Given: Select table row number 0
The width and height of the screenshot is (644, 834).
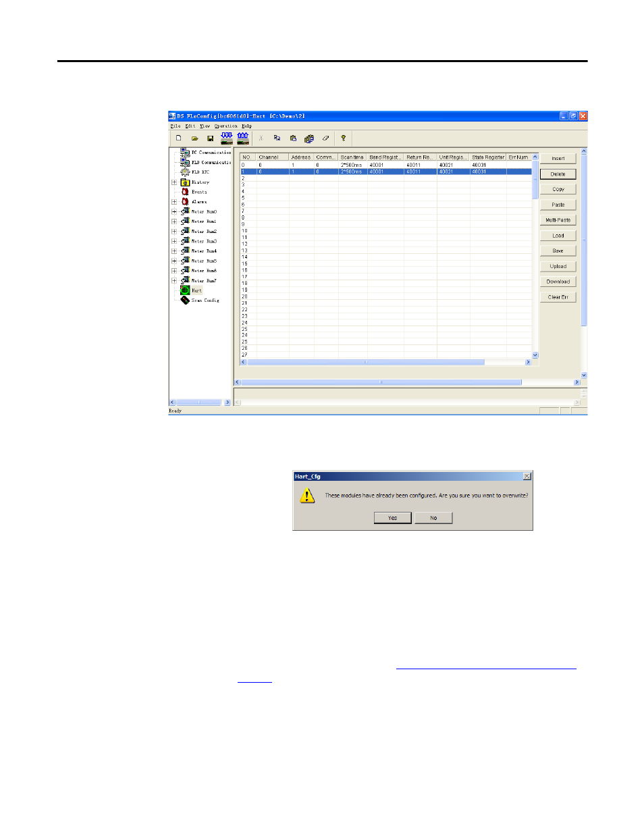Looking at the screenshot, I should tap(386, 165).
